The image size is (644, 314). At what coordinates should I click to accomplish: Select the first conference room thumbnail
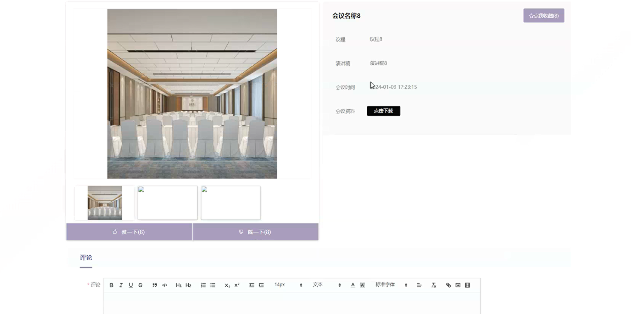(104, 203)
